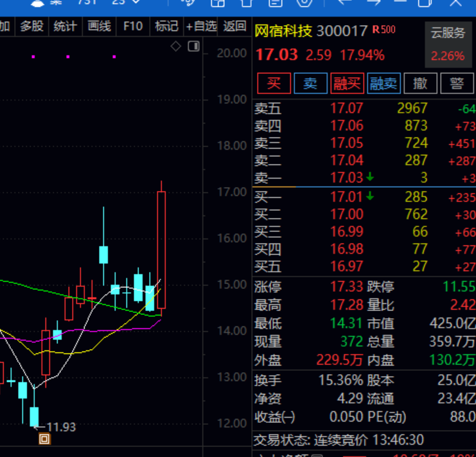Click the 量比 value 2.42
476x457 pixels.
(463, 305)
